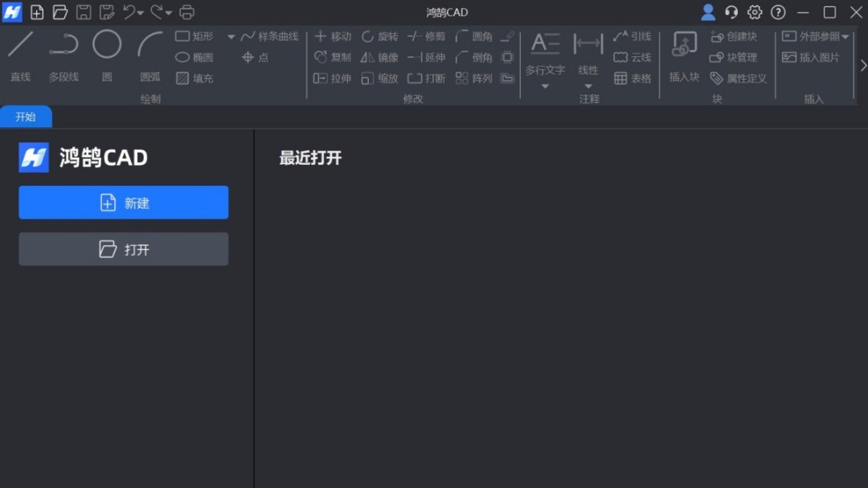
Task: Select the 移动 (Move) modify tool
Action: pyautogui.click(x=333, y=35)
